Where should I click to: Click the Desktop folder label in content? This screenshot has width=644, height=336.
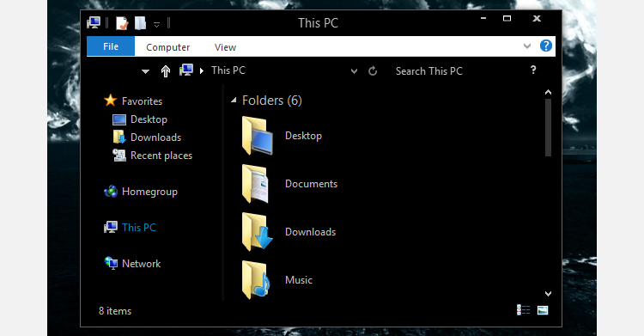click(303, 136)
